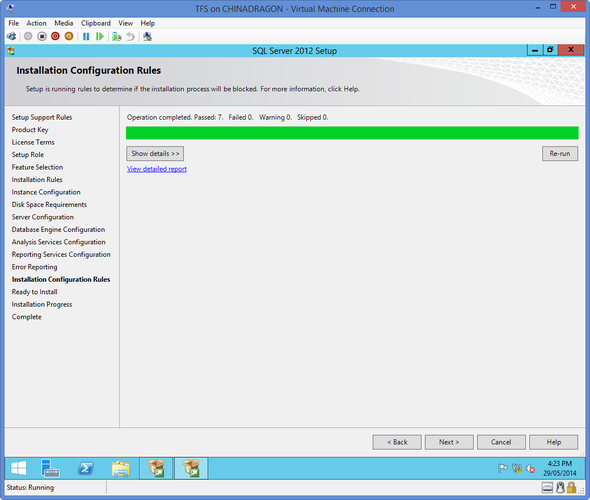Image resolution: width=590 pixels, height=500 pixels.
Task: Click the Enhanced Session toolbar icon
Action: (x=148, y=36)
